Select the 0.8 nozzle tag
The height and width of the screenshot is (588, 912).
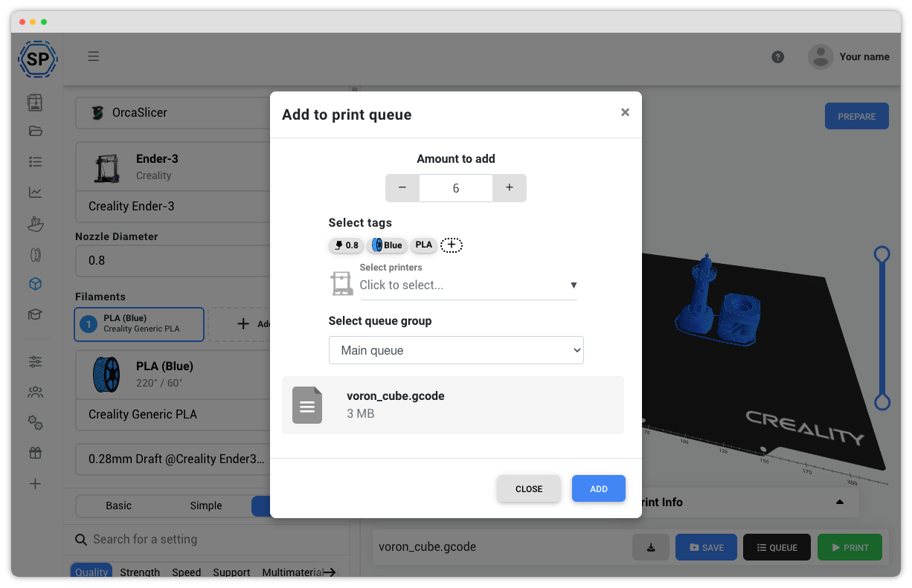(346, 245)
